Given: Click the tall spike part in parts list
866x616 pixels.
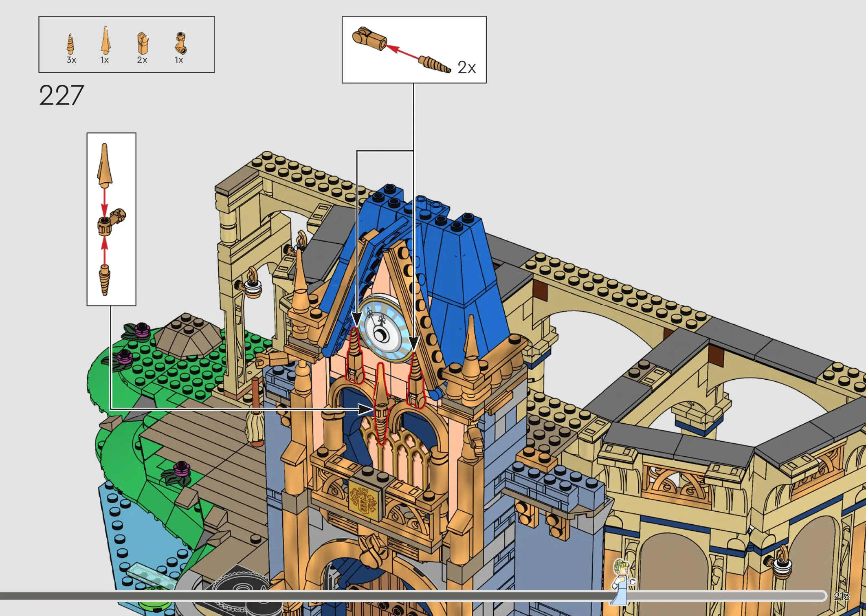Looking at the screenshot, I should (105, 40).
